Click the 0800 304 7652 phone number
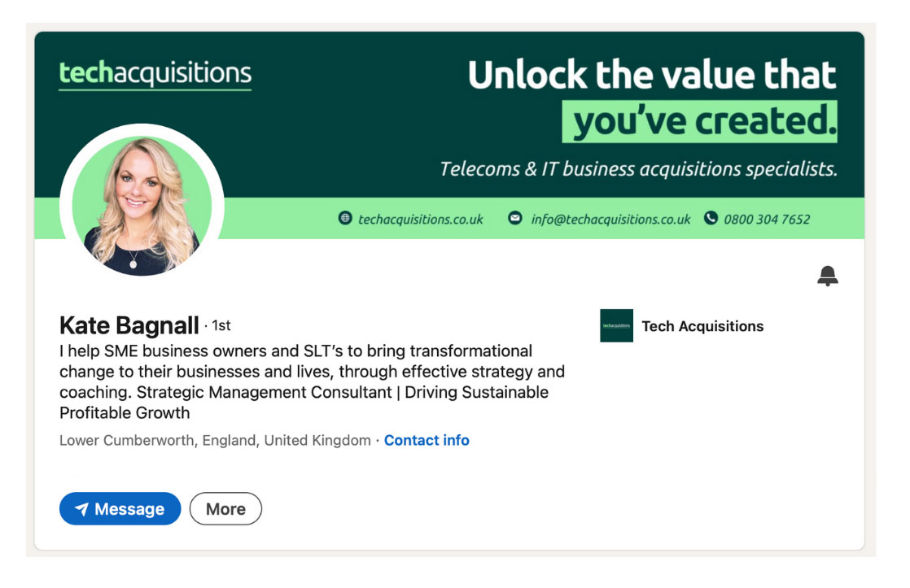 click(767, 219)
